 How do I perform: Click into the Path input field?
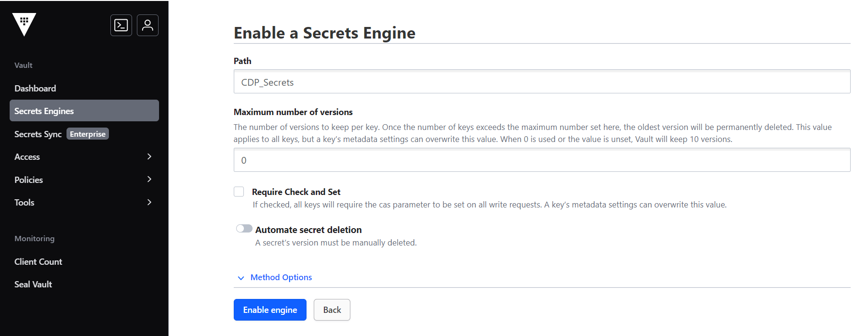pos(542,82)
